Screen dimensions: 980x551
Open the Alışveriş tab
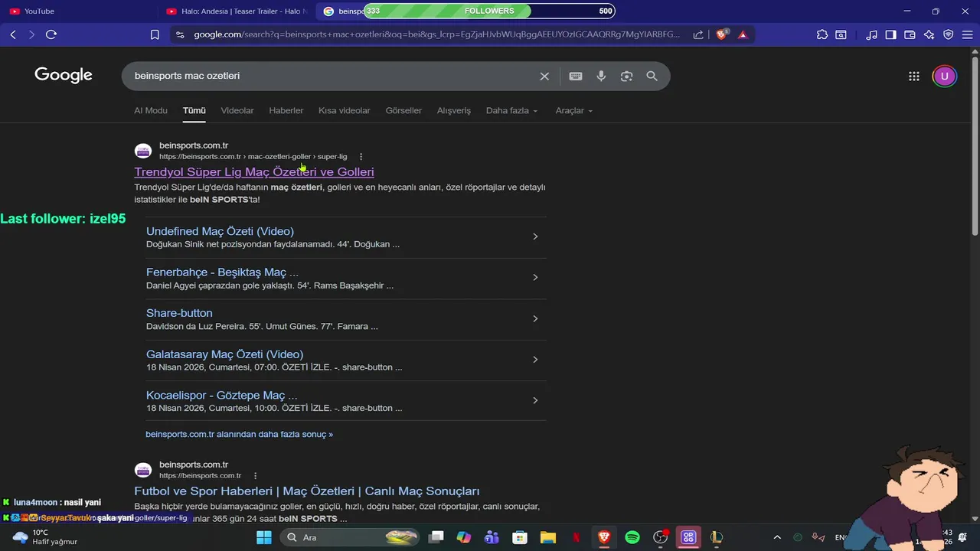click(454, 110)
